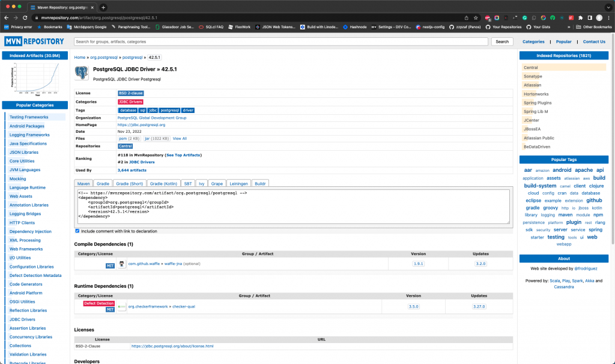
Task: Switch to the SBT tab
Action: point(188,184)
